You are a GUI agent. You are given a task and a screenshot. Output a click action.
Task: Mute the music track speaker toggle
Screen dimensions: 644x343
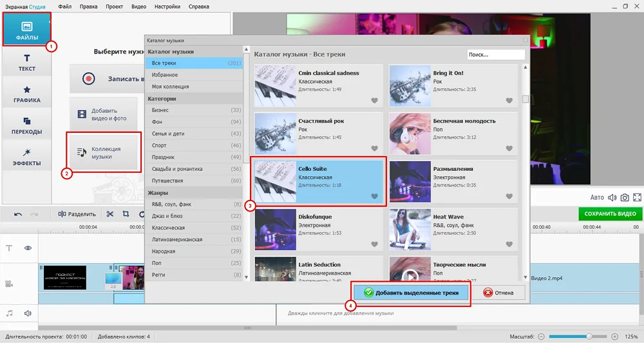(28, 313)
